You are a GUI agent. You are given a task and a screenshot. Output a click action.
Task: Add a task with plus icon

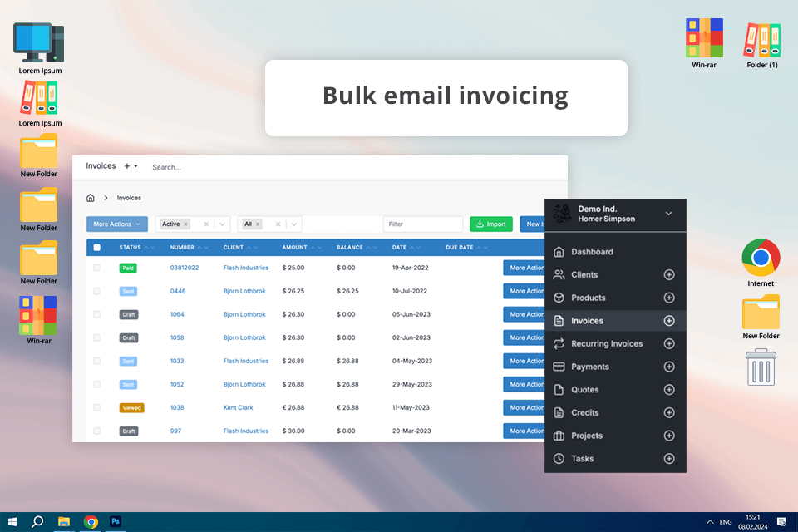(669, 459)
